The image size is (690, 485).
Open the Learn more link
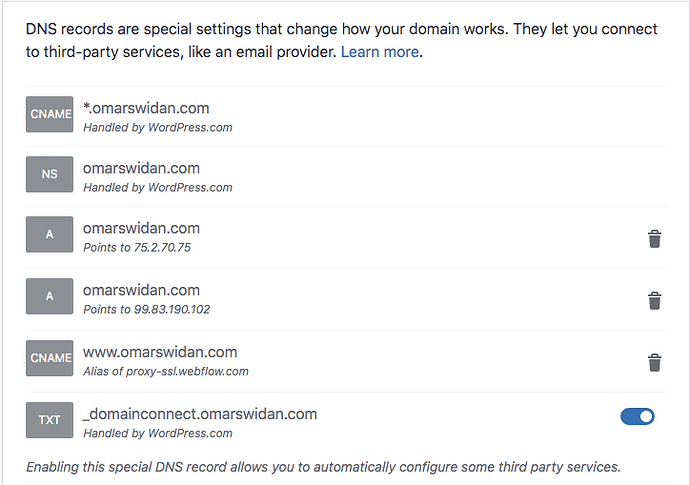point(380,52)
